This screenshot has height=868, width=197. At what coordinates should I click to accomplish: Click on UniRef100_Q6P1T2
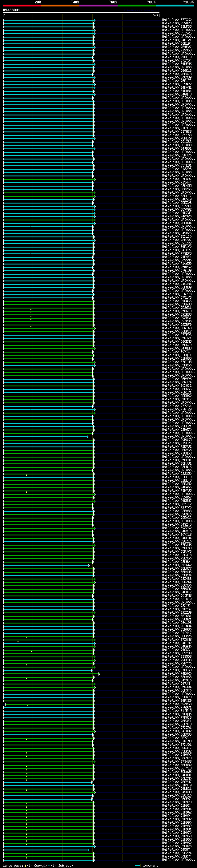[x=177, y=81]
